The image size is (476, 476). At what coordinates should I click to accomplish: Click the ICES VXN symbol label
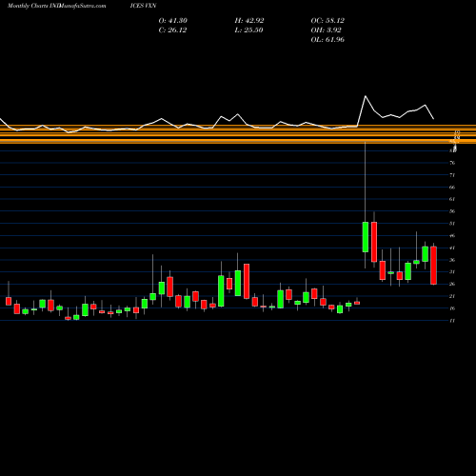pyautogui.click(x=143, y=6)
